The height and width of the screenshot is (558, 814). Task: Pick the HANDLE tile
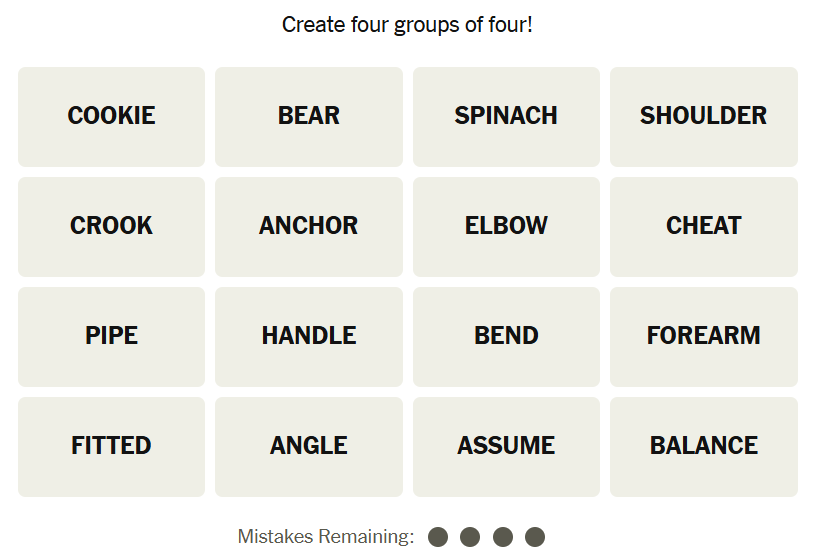point(309,336)
